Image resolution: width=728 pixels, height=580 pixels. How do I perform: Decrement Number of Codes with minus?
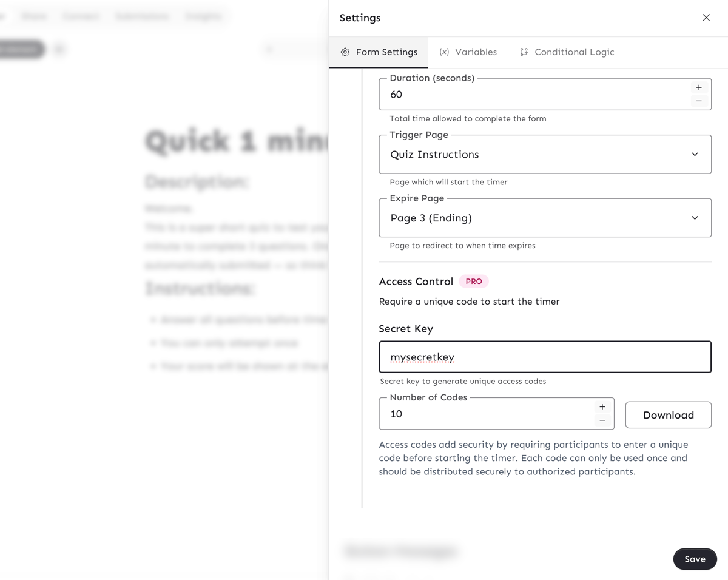point(602,420)
